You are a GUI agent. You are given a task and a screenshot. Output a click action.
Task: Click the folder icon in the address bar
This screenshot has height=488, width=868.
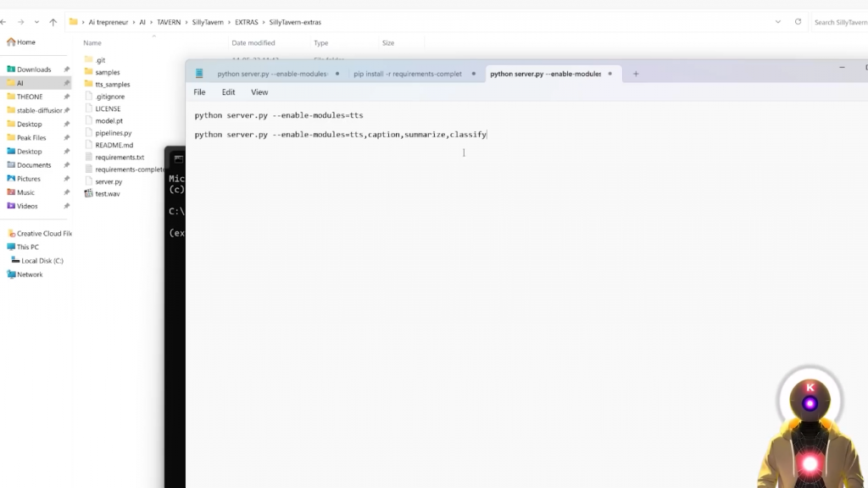73,22
